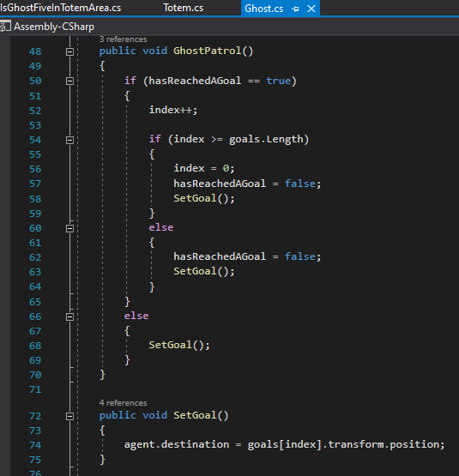Close the Ghost.cs tab
The height and width of the screenshot is (476, 459).
pos(311,9)
